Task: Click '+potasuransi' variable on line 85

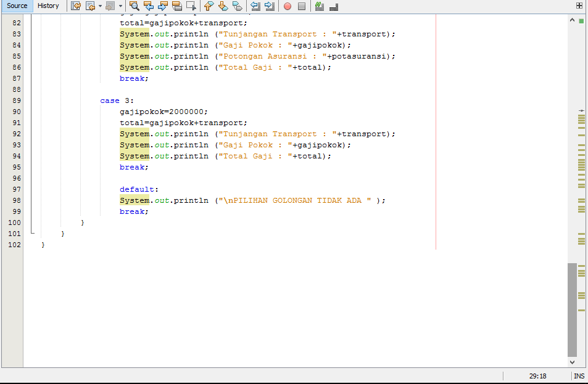Action: (x=356, y=57)
